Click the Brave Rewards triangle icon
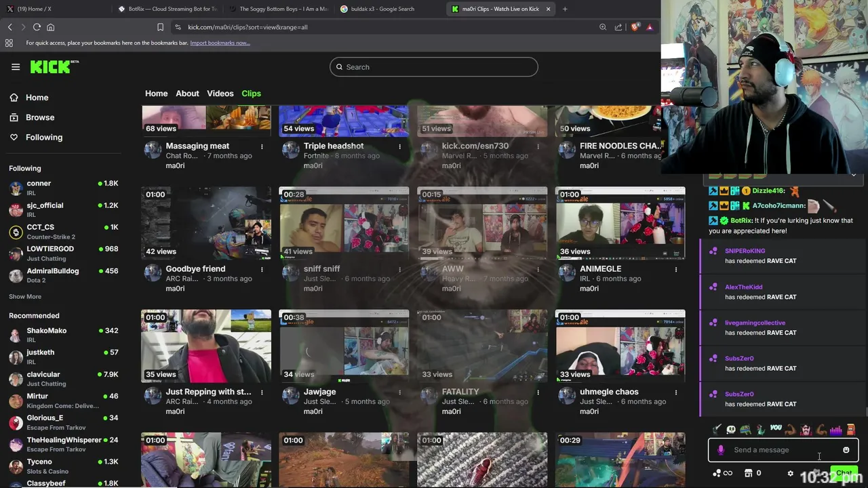The width and height of the screenshot is (868, 488). 650,27
